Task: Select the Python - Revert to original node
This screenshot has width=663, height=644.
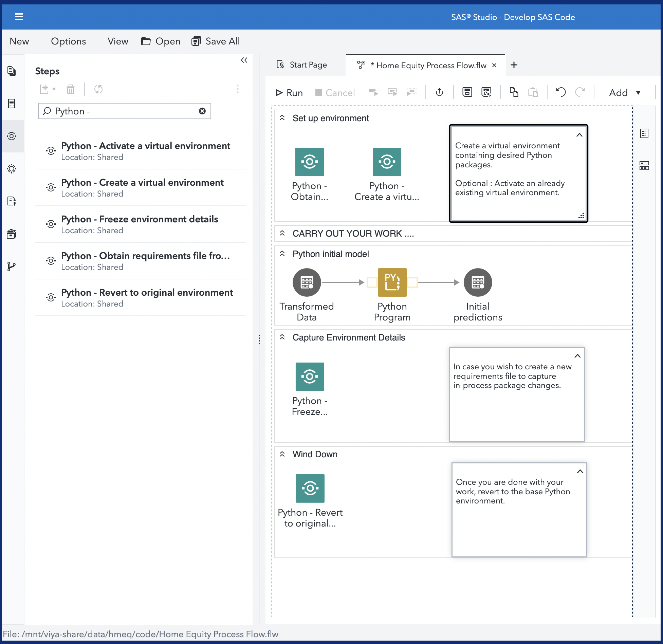Action: [x=310, y=489]
